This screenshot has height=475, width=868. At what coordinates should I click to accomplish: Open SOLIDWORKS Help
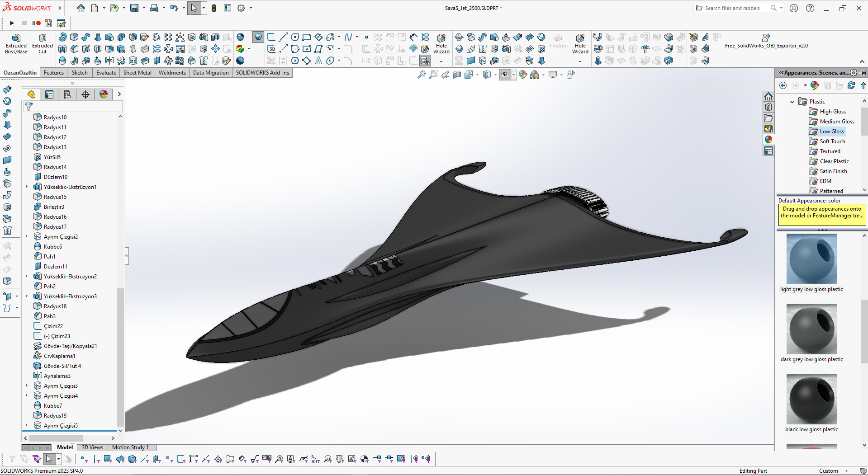pos(810,8)
